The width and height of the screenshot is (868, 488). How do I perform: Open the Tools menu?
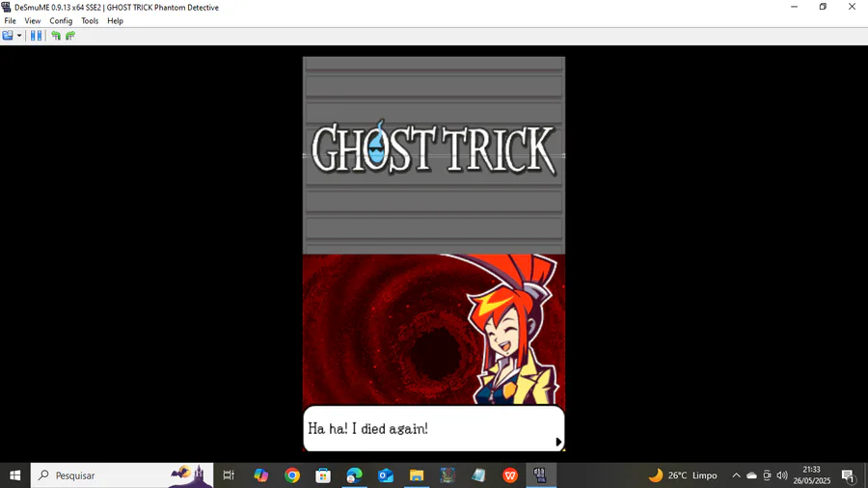point(90,20)
